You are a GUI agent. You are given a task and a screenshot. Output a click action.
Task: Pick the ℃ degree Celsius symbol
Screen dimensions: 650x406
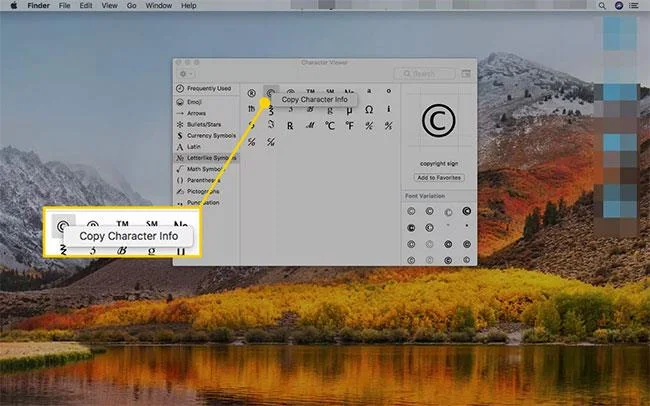click(x=330, y=126)
